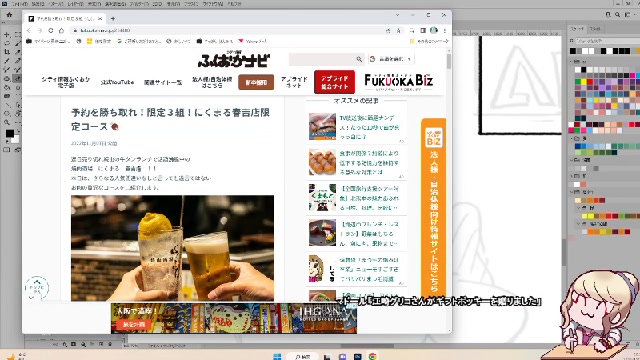Collapse swatch group with beige to red swatches

click(x=571, y=192)
